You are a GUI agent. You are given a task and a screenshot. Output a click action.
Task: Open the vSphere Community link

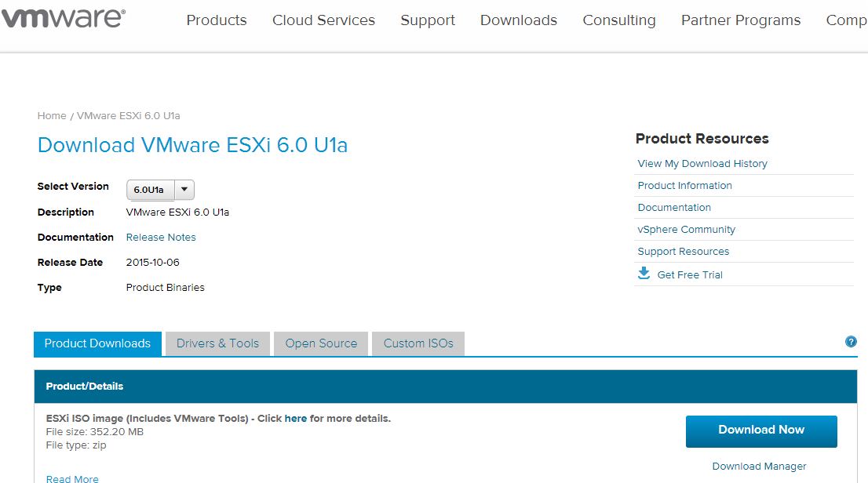[x=687, y=230]
